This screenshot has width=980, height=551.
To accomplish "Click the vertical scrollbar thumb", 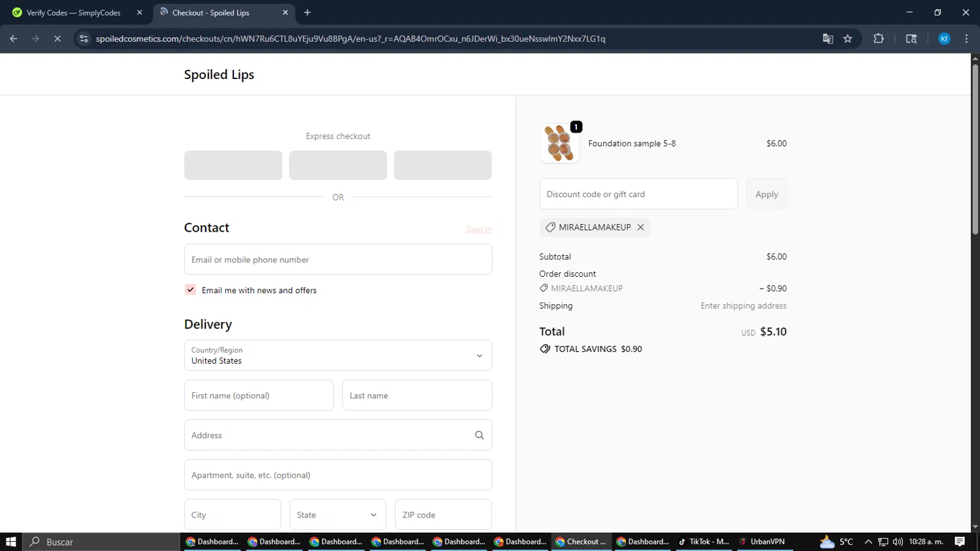I will pos(975,149).
